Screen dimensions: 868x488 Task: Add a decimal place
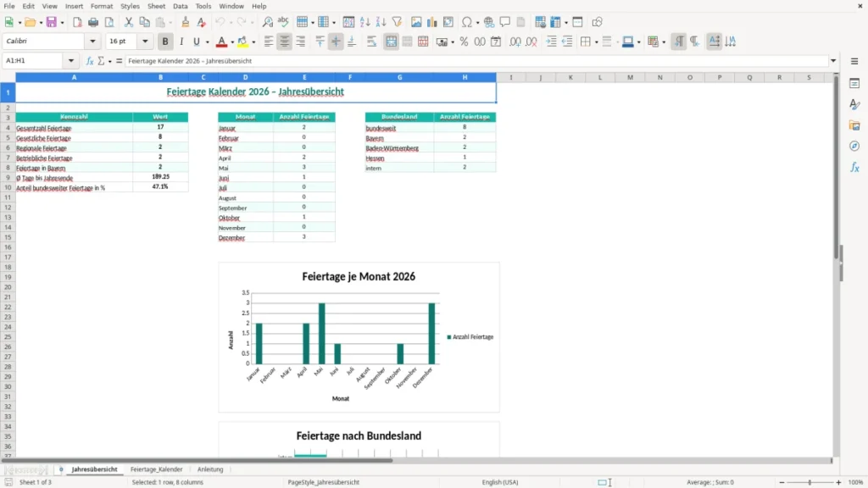coord(515,42)
